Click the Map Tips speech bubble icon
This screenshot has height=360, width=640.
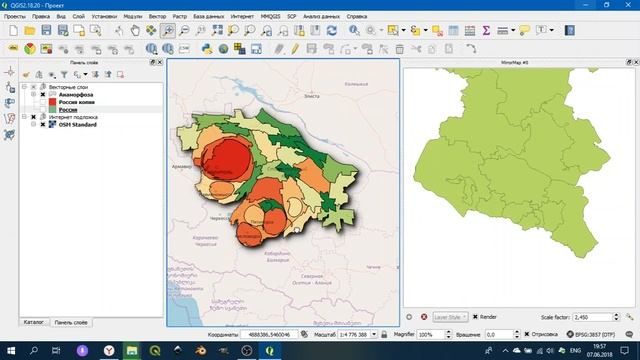524,31
